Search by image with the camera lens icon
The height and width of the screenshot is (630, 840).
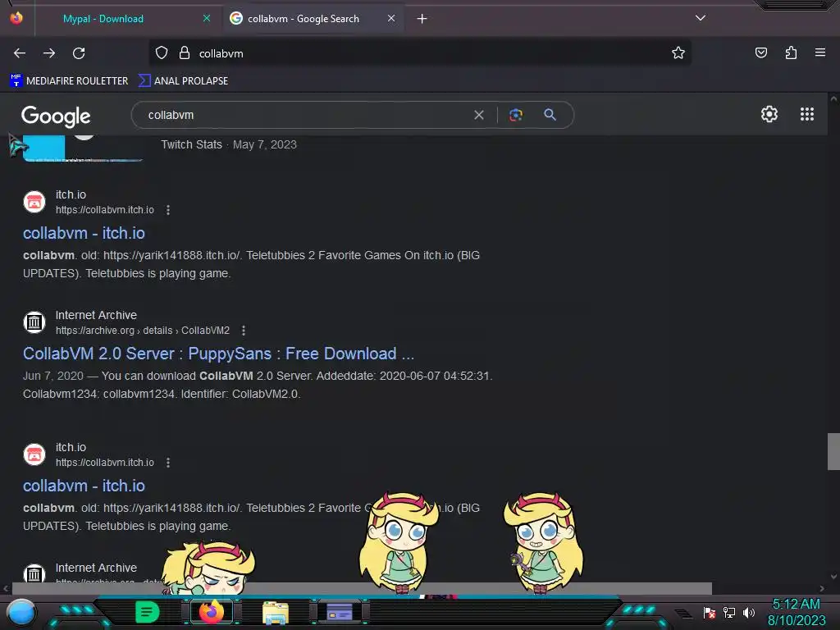[516, 115]
